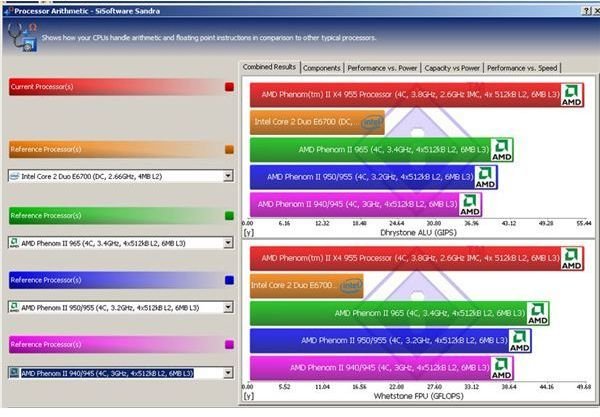This screenshot has height=417, width=600.
Task: Click the green Reference Processor(s) header bar
Action: pos(116,216)
